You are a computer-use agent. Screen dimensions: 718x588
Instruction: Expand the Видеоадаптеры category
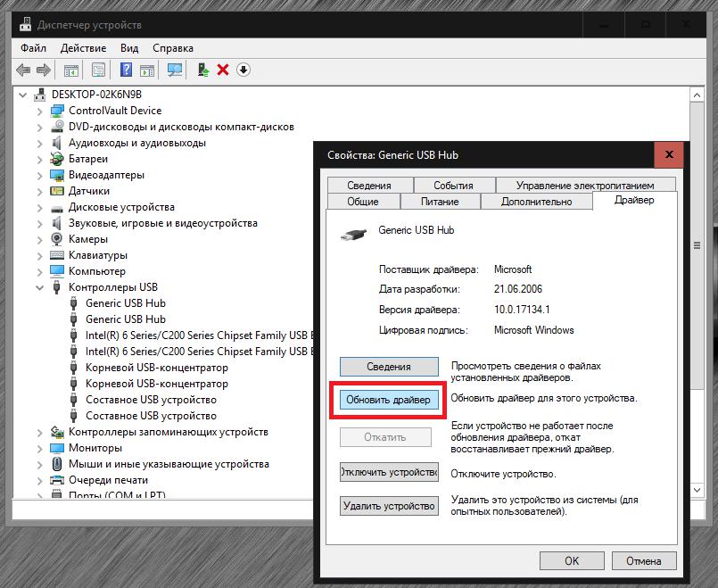[x=40, y=176]
